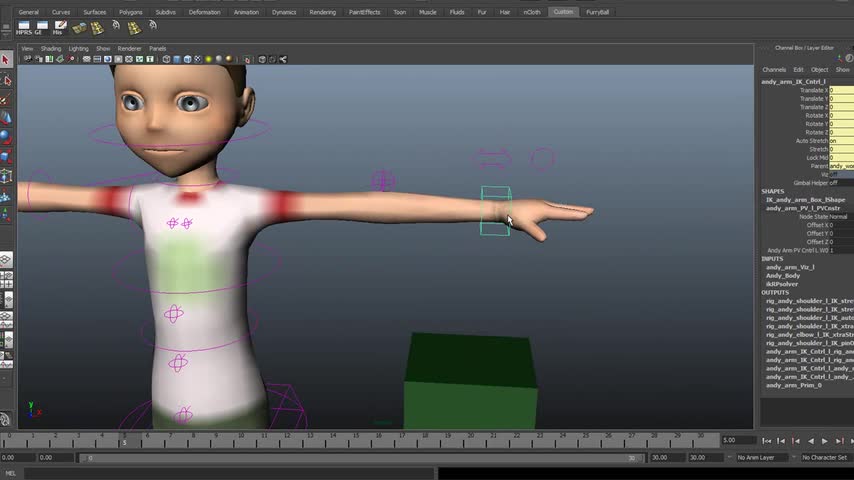
Task: Step back one frame
Action: (781, 441)
